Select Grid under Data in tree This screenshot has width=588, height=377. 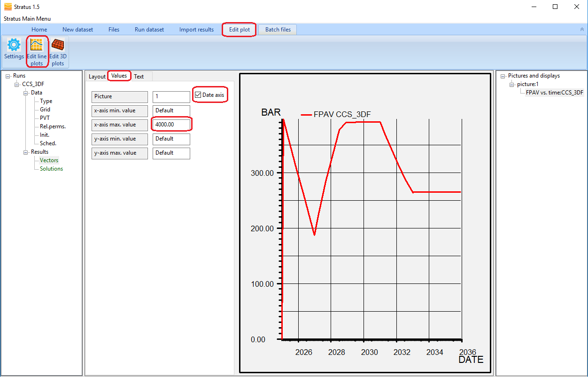pyautogui.click(x=45, y=110)
